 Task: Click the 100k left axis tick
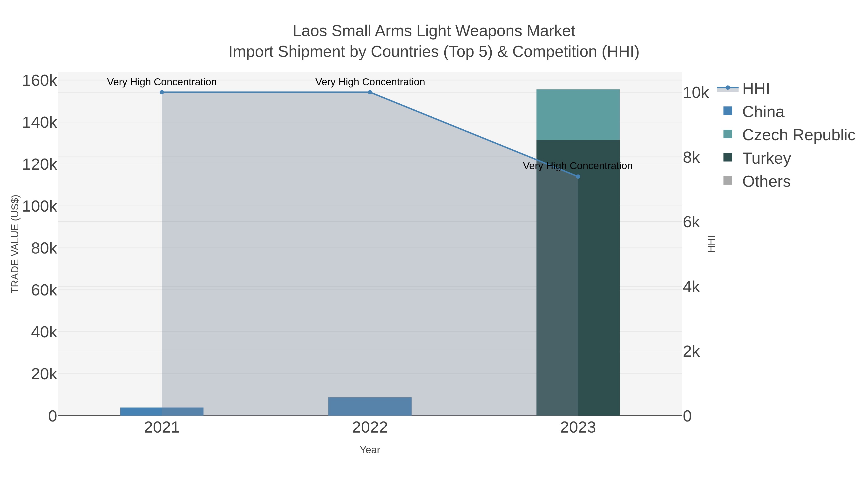[40, 207]
